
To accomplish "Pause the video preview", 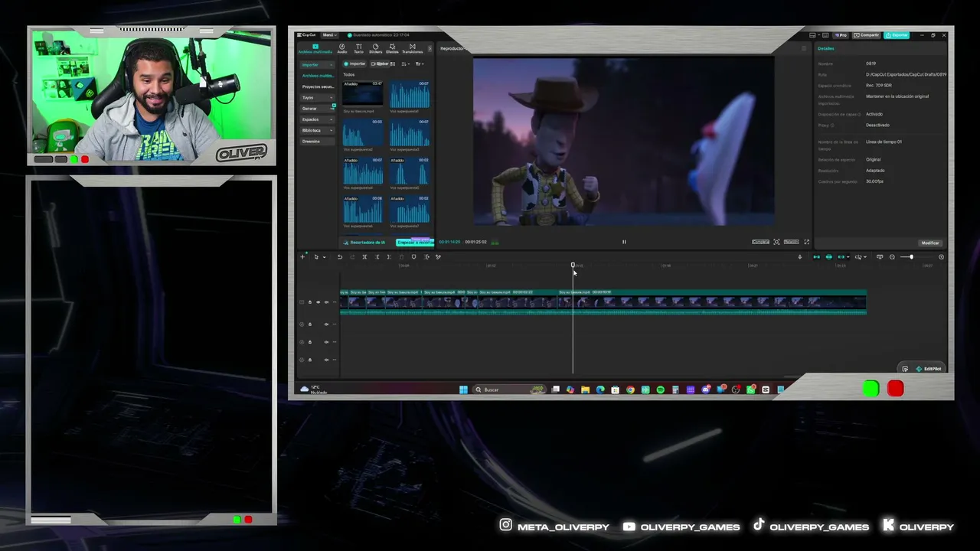I will coord(624,242).
